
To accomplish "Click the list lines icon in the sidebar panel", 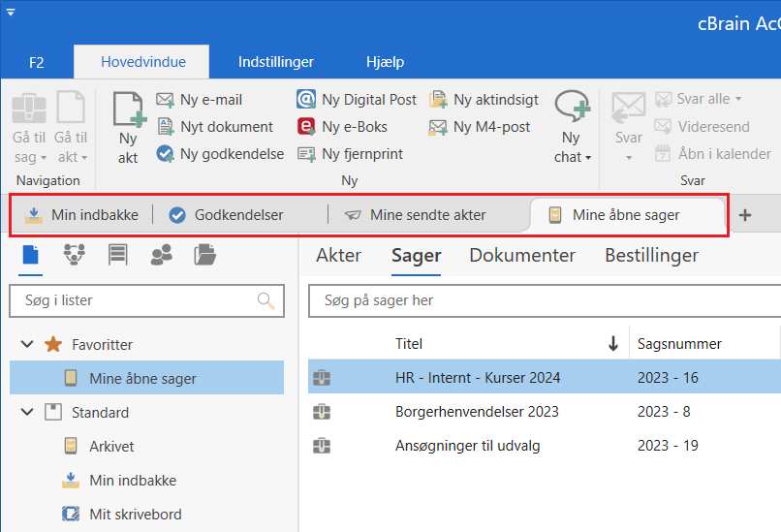I will [117, 255].
